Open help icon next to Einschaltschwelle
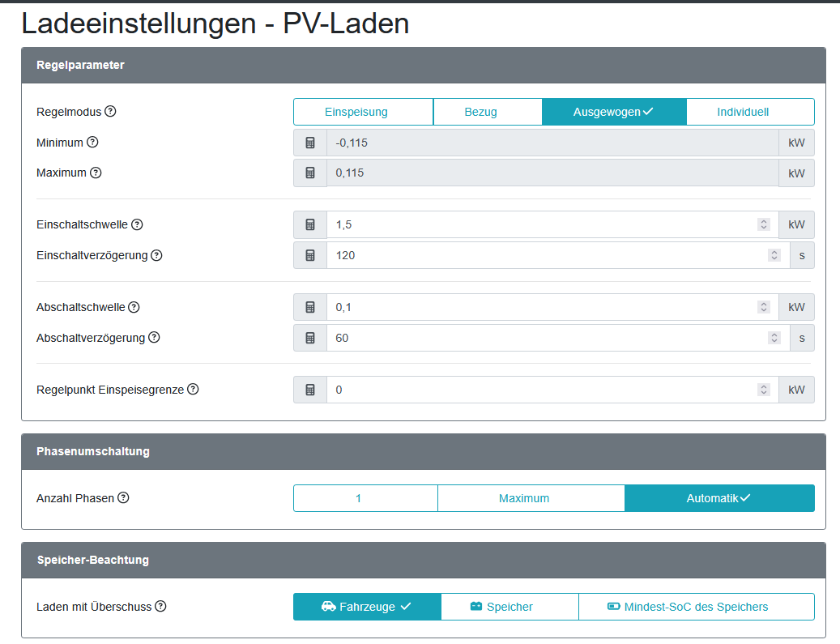This screenshot has height=644, width=840. click(x=137, y=224)
